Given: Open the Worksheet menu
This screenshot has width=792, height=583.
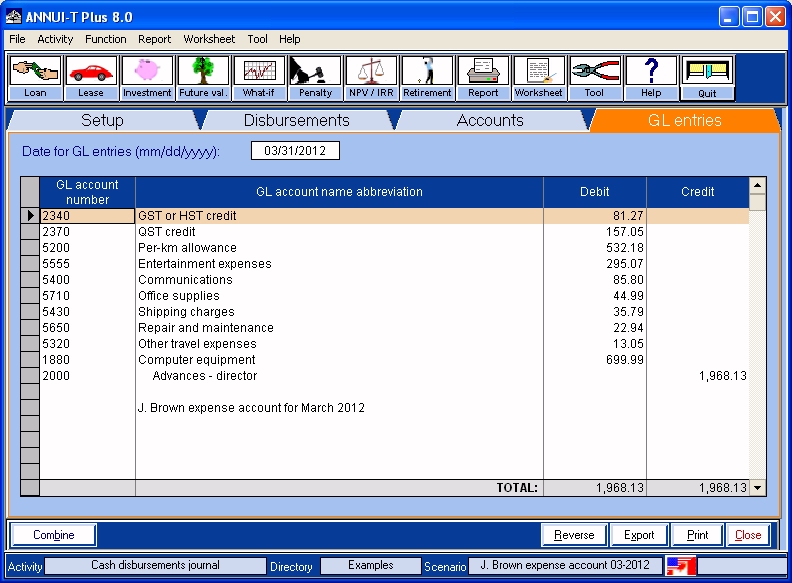Looking at the screenshot, I should (209, 39).
